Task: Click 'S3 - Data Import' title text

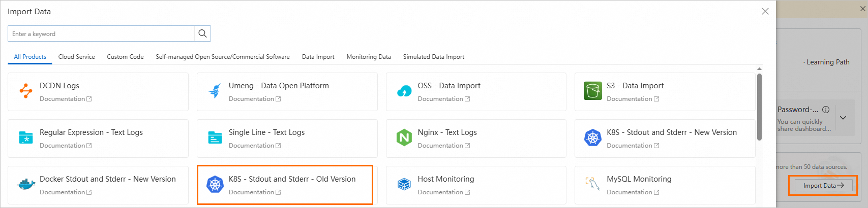Action: (635, 86)
